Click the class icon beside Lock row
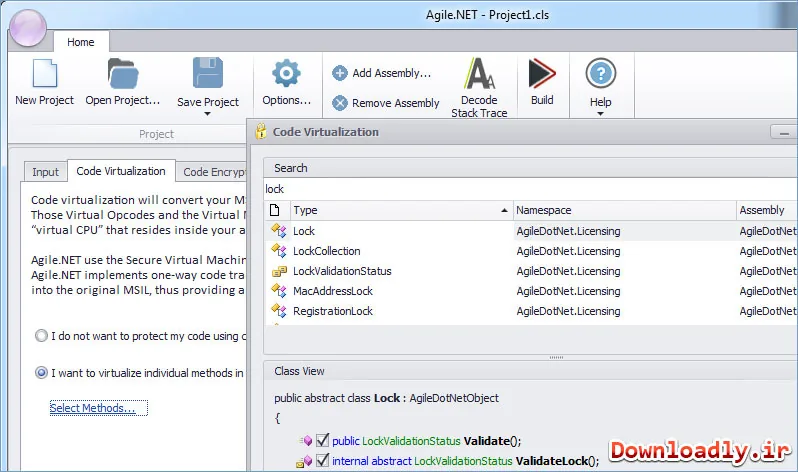 click(x=279, y=231)
